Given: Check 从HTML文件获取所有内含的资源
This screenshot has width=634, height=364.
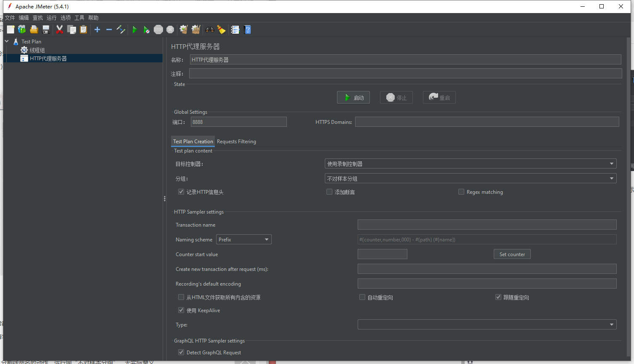Looking at the screenshot, I should [x=181, y=297].
